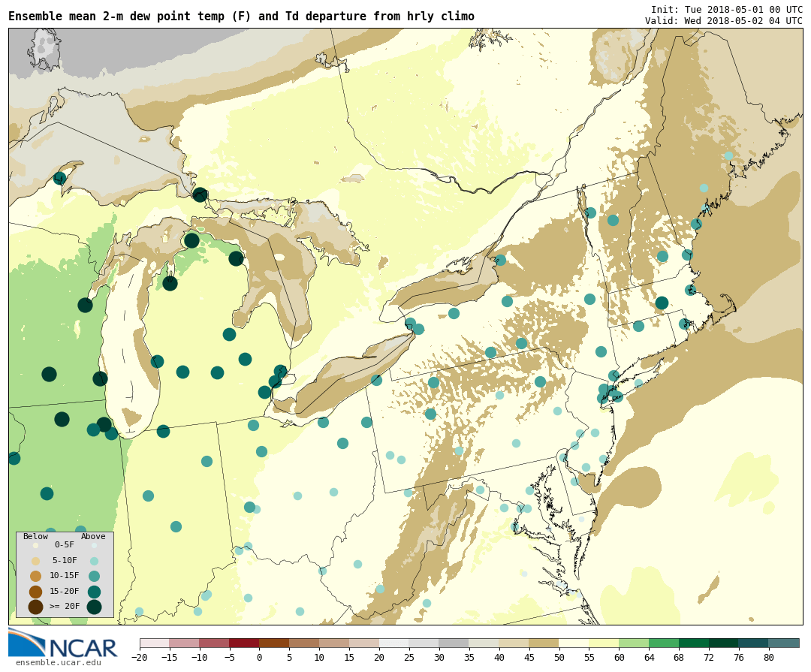Click the legend's 'Below' column header
811x672 pixels.
(x=35, y=536)
